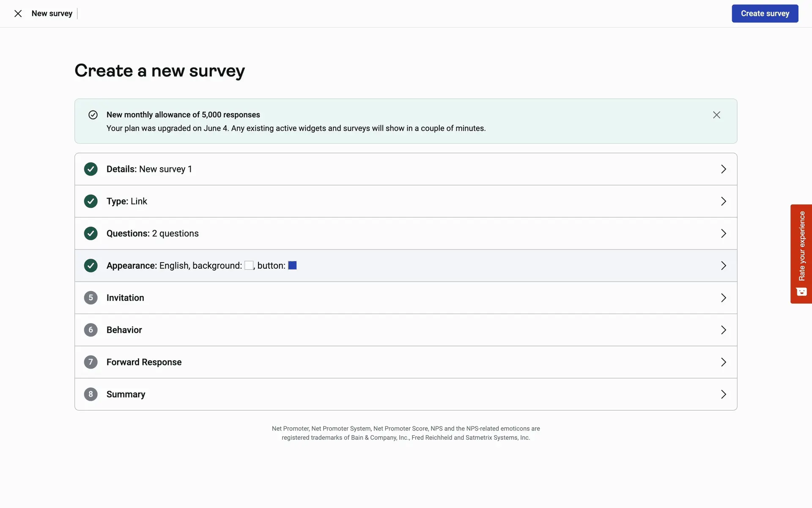812x508 pixels.
Task: Expand the Details section chevron
Action: click(723, 169)
